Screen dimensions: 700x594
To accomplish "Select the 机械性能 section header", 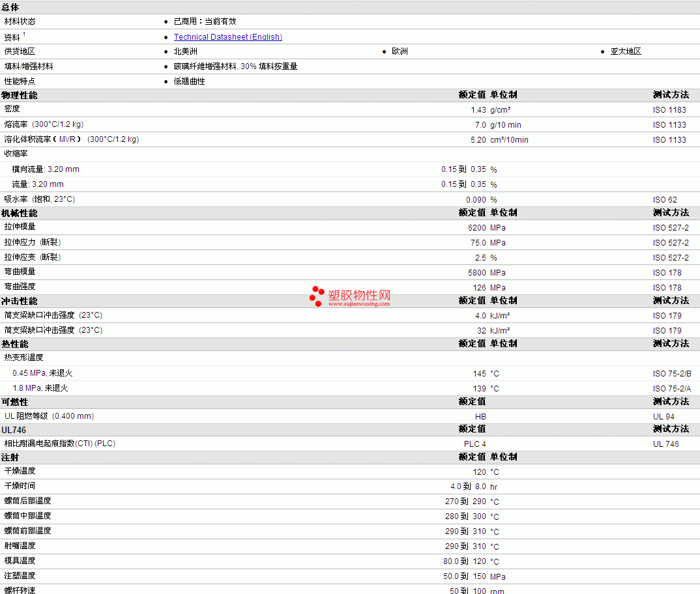I will click(x=19, y=214).
